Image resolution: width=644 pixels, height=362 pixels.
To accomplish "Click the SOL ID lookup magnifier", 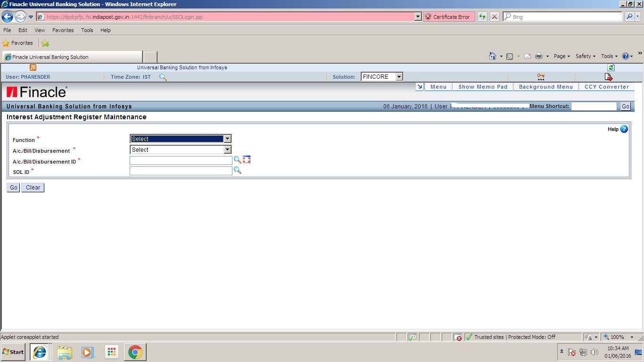I will tap(237, 170).
